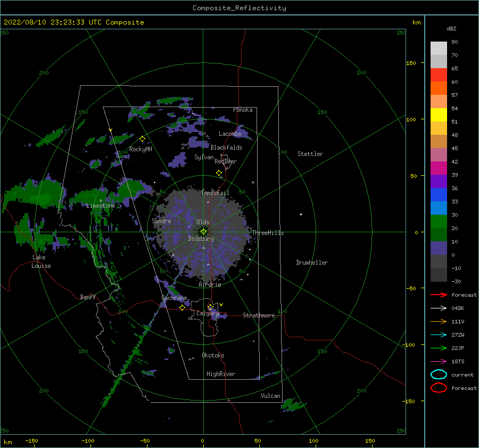Screen dimensions: 479x448
Task: Click the Composite_Reflectivity title
Action: pyautogui.click(x=240, y=8)
